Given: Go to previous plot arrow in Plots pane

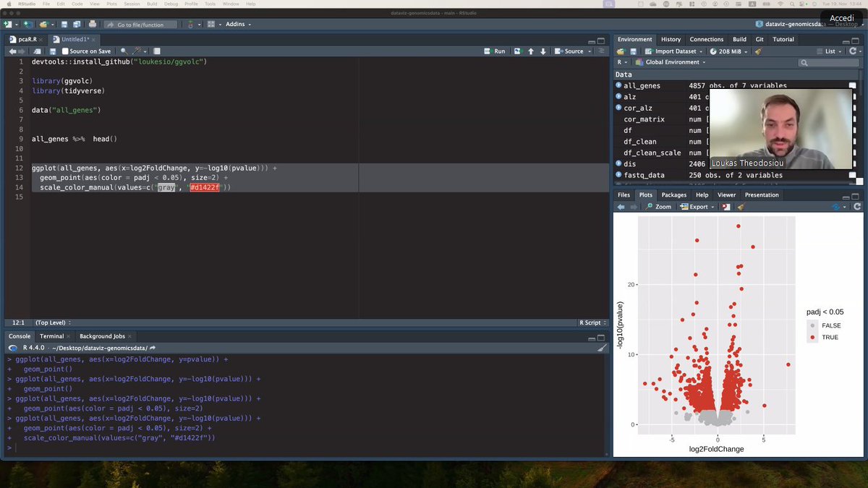Looking at the screenshot, I should tap(621, 207).
